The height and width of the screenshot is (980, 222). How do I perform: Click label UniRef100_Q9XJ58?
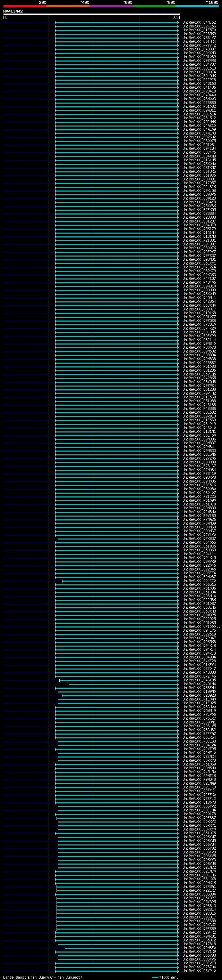tap(199, 191)
